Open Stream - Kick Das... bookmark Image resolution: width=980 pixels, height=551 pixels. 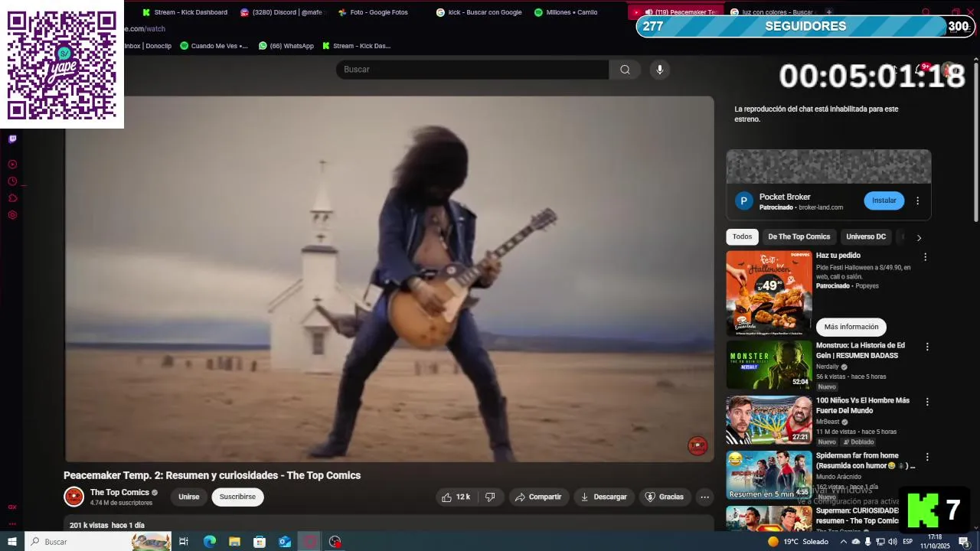point(356,46)
